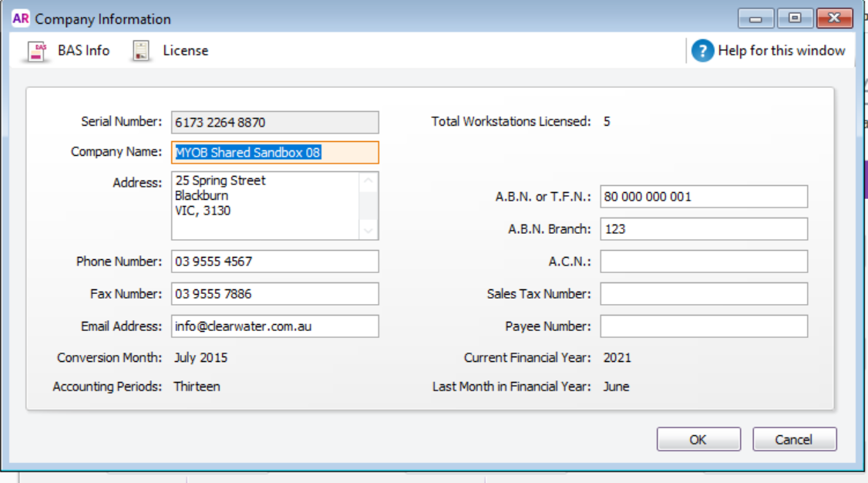The height and width of the screenshot is (483, 868).
Task: Maximize the Company Information window
Action: [x=795, y=19]
